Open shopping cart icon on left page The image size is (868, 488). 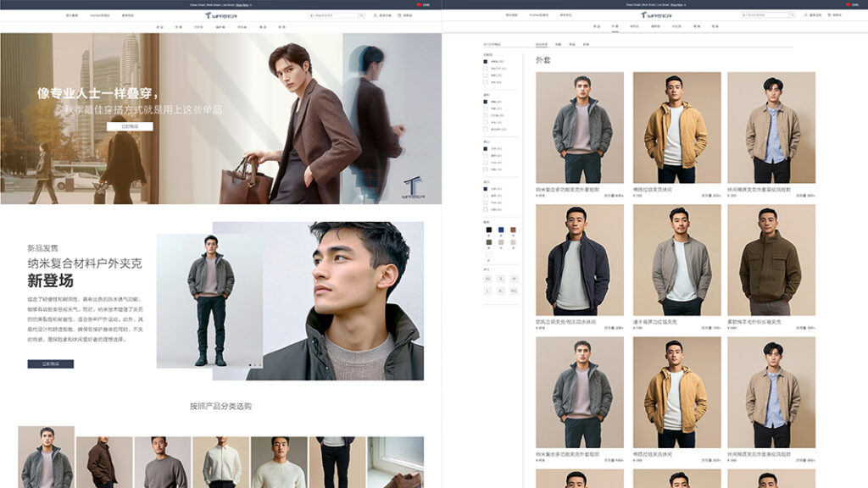click(400, 15)
